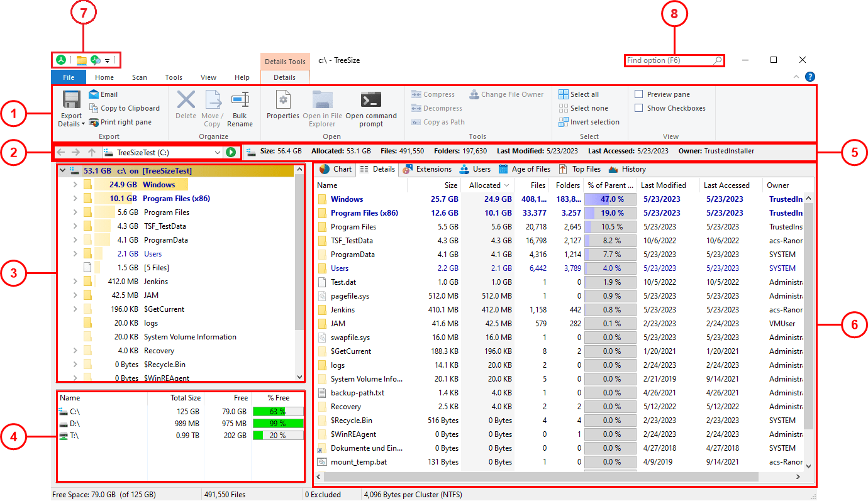Viewport: 868px width, 501px height.
Task: Open the Scan ribbon tab
Action: pyautogui.click(x=140, y=77)
